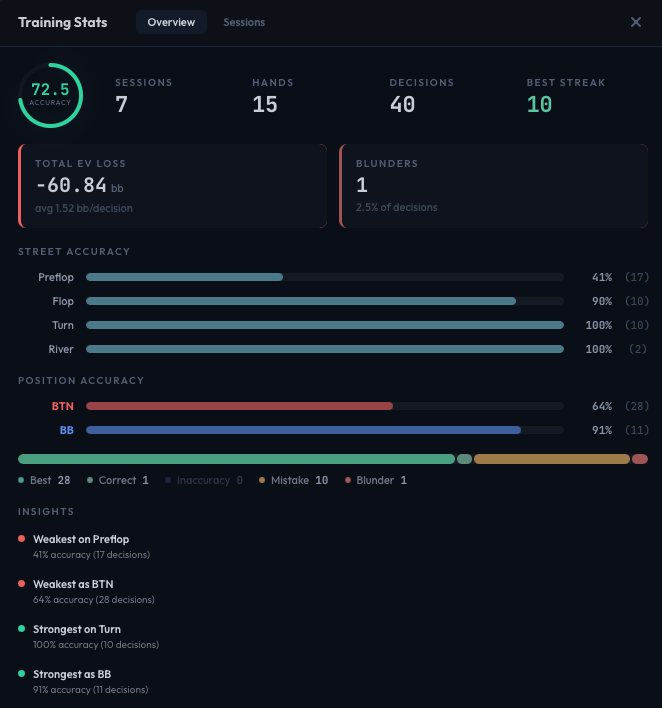The image size is (662, 708).
Task: Select the red BTN position accuracy bar
Action: [x=240, y=405]
